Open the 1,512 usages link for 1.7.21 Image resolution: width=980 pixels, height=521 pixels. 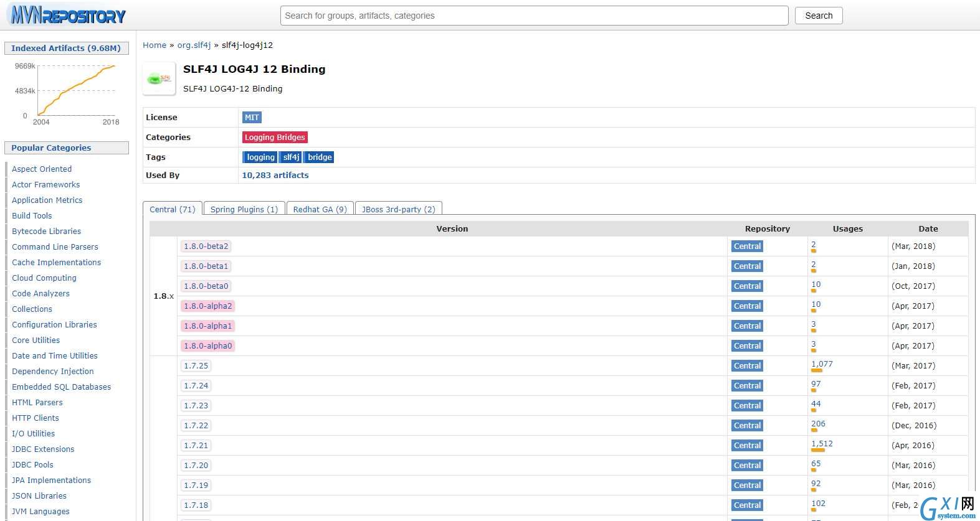click(x=822, y=444)
